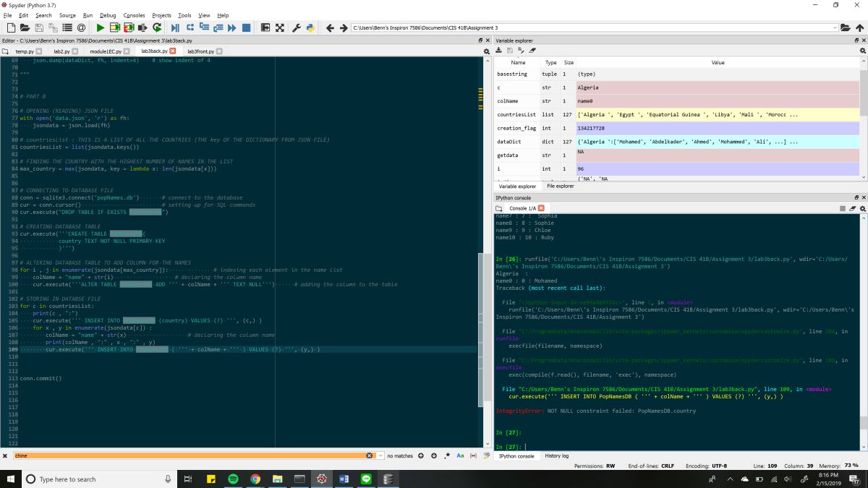Open the Preferences wrench icon
Screen dimensions: 868x488
click(297, 27)
